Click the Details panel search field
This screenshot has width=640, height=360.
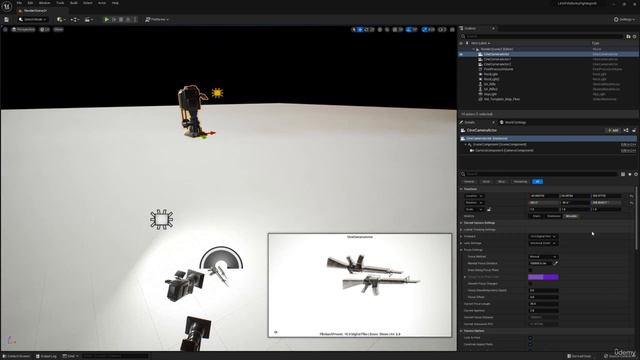(539, 174)
